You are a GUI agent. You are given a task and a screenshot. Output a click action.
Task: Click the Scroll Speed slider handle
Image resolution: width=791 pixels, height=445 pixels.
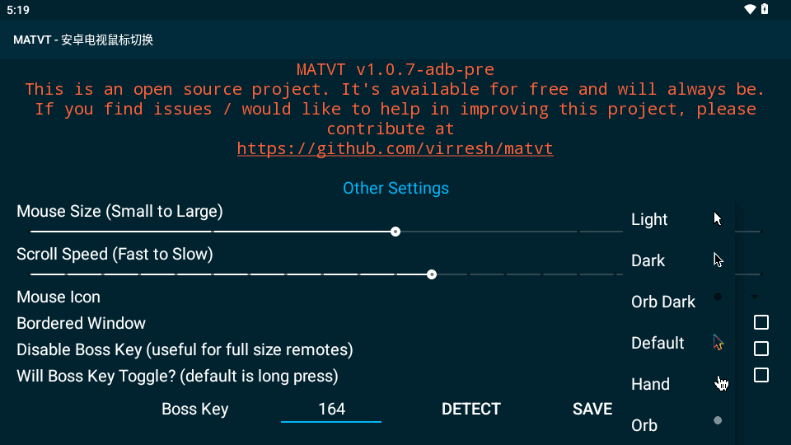pyautogui.click(x=432, y=274)
